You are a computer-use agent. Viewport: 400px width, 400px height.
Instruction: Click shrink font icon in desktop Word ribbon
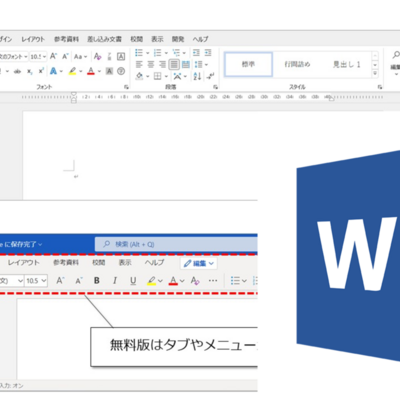[x=65, y=56]
